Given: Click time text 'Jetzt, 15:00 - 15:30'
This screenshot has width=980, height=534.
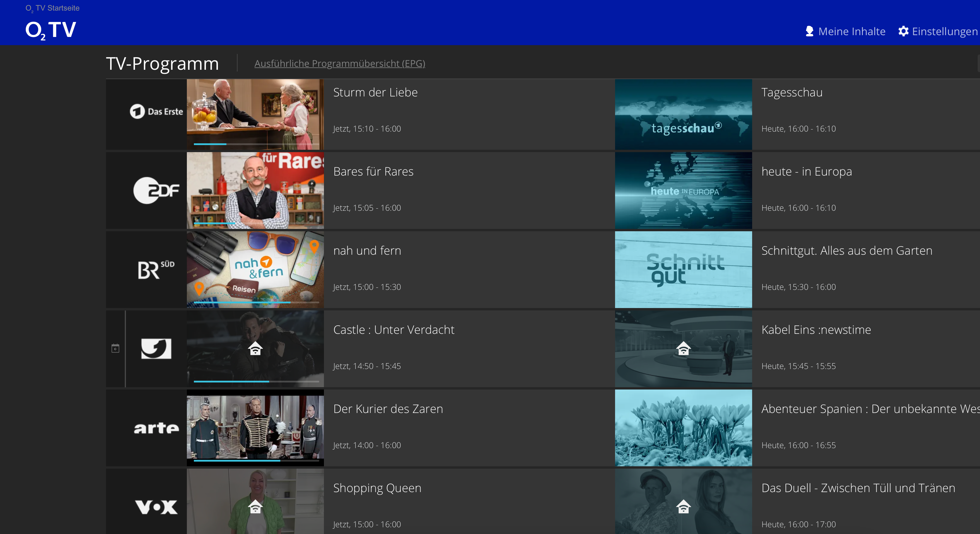Looking at the screenshot, I should [x=367, y=287].
